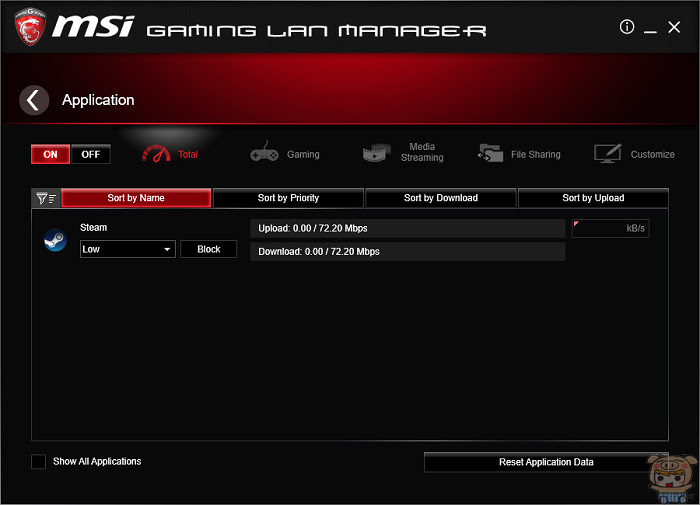Click the Steam upload bandwidth bar

point(408,229)
